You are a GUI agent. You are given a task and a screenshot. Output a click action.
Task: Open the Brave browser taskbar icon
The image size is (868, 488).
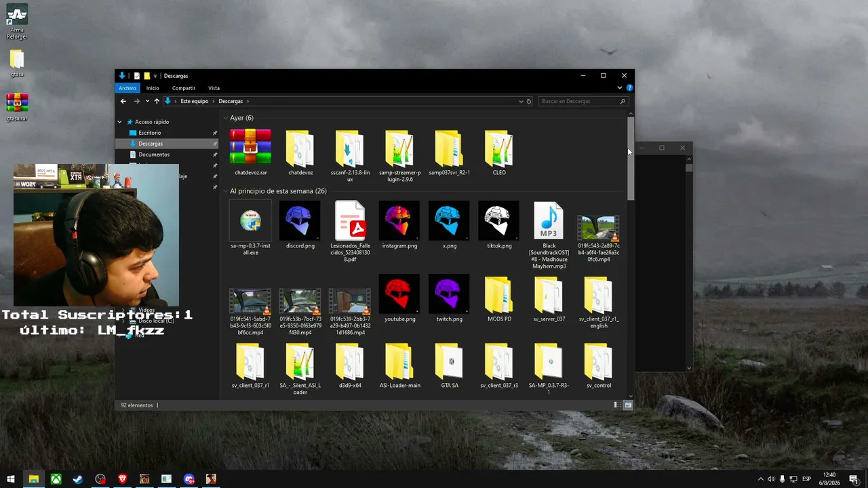[x=122, y=479]
